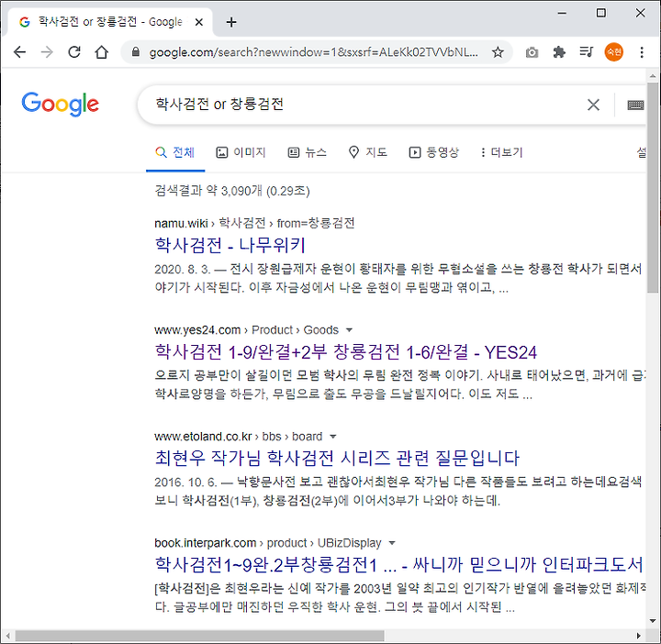Viewport: 661px width, 644px height.
Task: View site security info via lock icon
Action: click(x=135, y=51)
